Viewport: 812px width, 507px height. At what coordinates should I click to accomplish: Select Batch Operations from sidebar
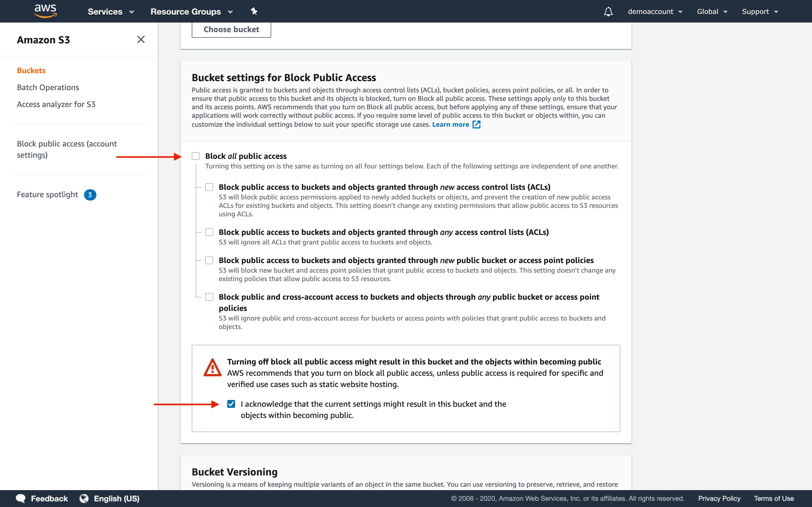(x=48, y=87)
